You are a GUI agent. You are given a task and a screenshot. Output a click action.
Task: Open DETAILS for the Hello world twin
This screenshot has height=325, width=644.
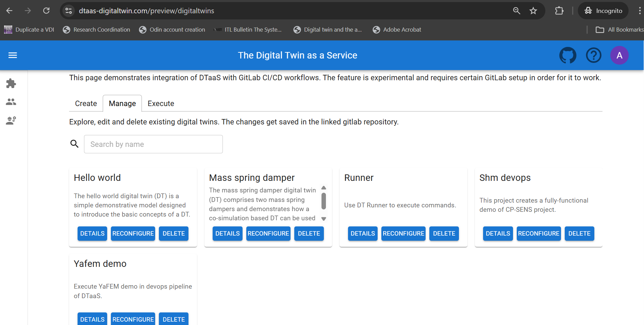pyautogui.click(x=92, y=234)
